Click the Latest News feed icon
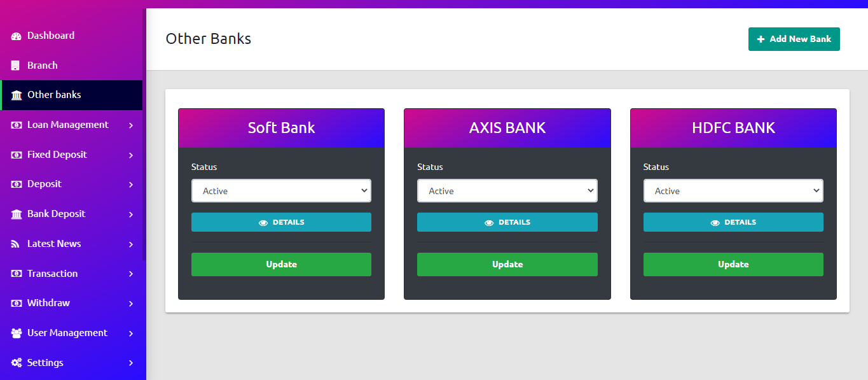The width and height of the screenshot is (868, 380). [16, 244]
